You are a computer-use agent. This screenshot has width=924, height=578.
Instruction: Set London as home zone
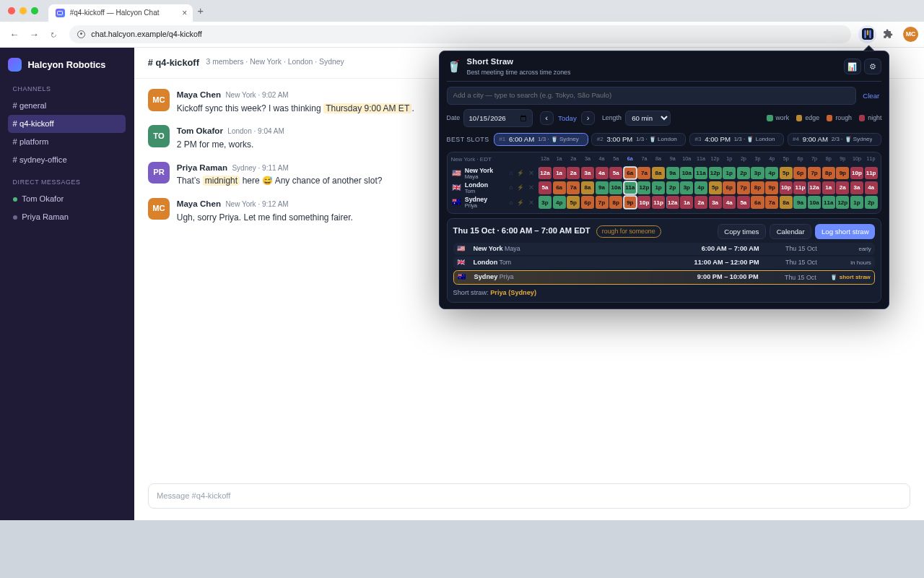(511, 188)
